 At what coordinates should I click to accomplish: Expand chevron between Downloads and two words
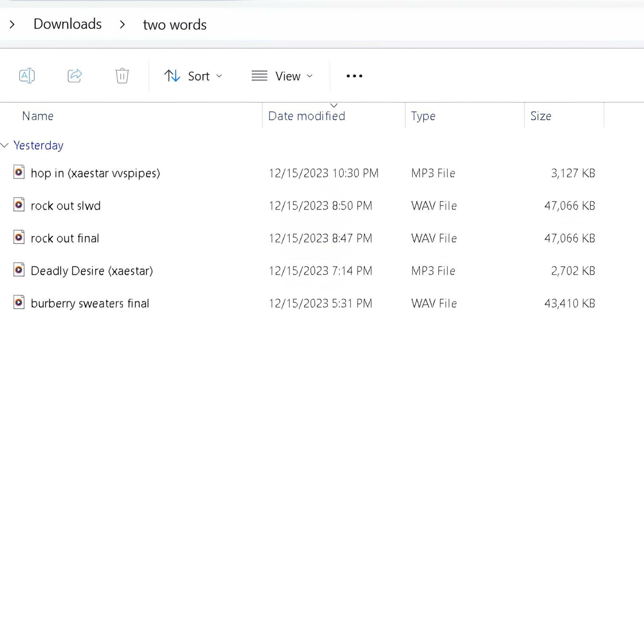(x=122, y=24)
